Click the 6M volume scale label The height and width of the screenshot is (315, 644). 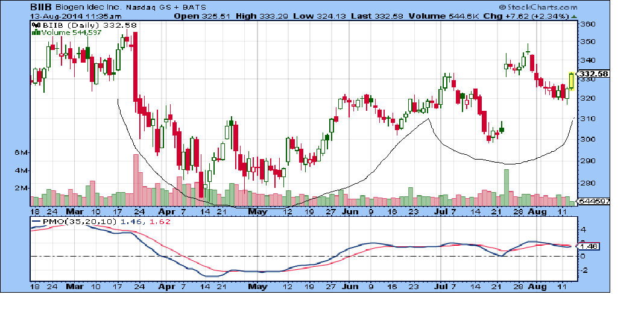coord(22,152)
